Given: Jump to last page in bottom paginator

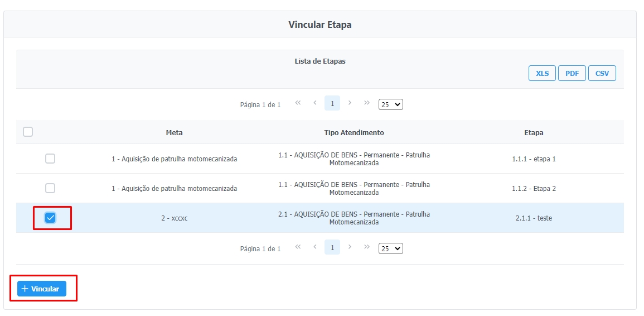Looking at the screenshot, I should pyautogui.click(x=367, y=247).
